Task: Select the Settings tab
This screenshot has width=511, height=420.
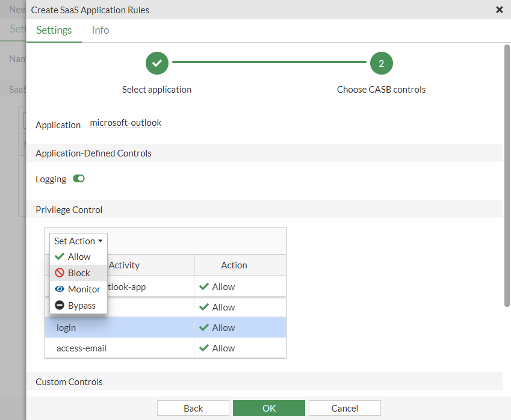Action: click(x=54, y=30)
